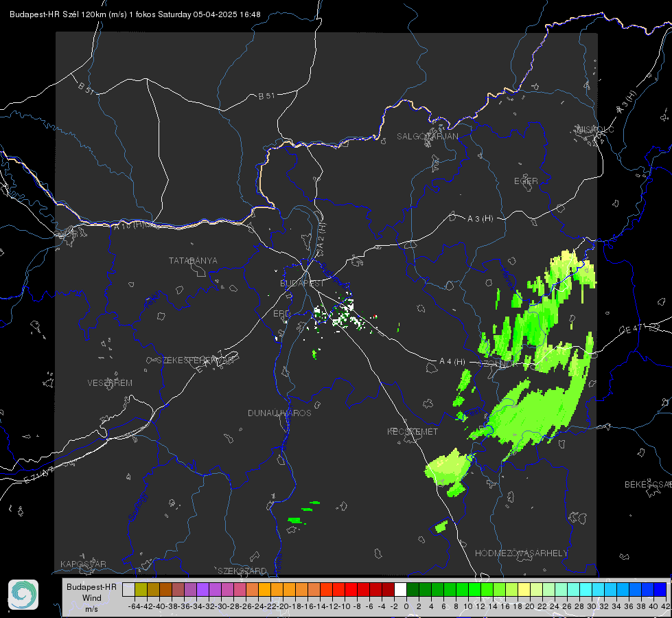Click the 'Budapest-HR Wind m/s' legend caption

tap(92, 598)
